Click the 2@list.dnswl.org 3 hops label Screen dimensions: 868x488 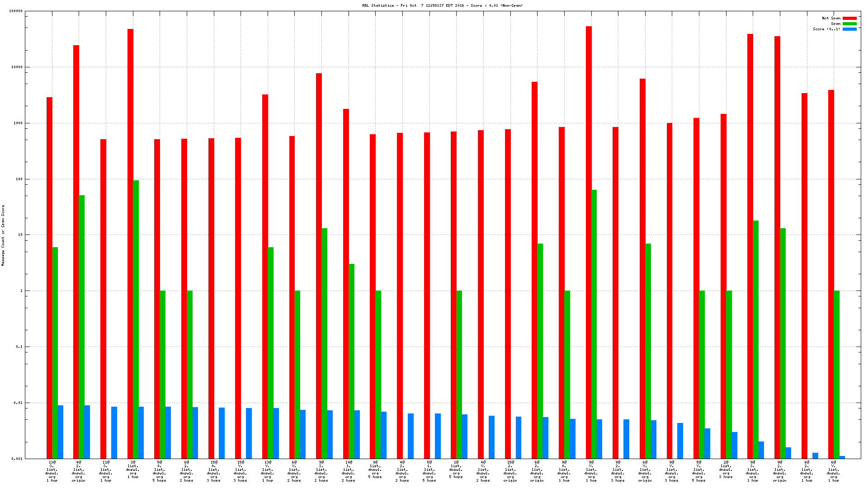point(726,469)
